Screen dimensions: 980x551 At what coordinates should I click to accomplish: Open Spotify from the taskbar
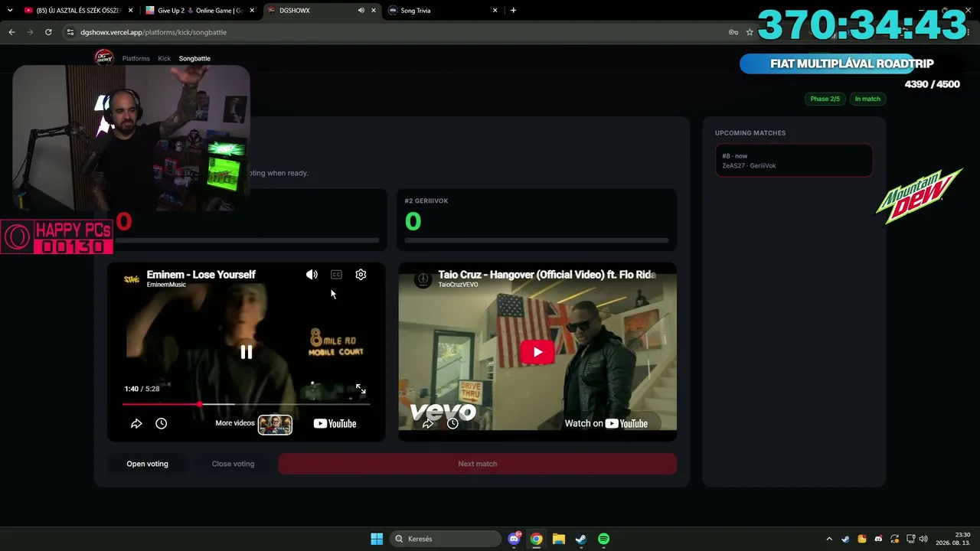(603, 539)
